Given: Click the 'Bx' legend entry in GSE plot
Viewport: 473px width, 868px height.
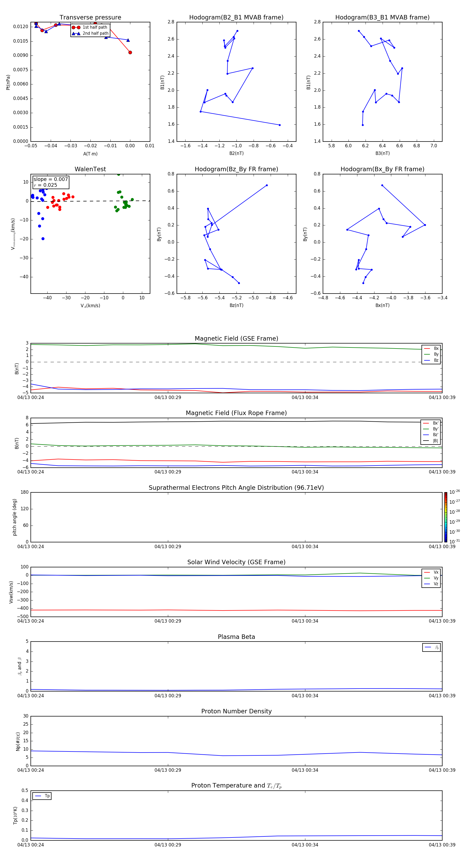Looking at the screenshot, I should [431, 349].
